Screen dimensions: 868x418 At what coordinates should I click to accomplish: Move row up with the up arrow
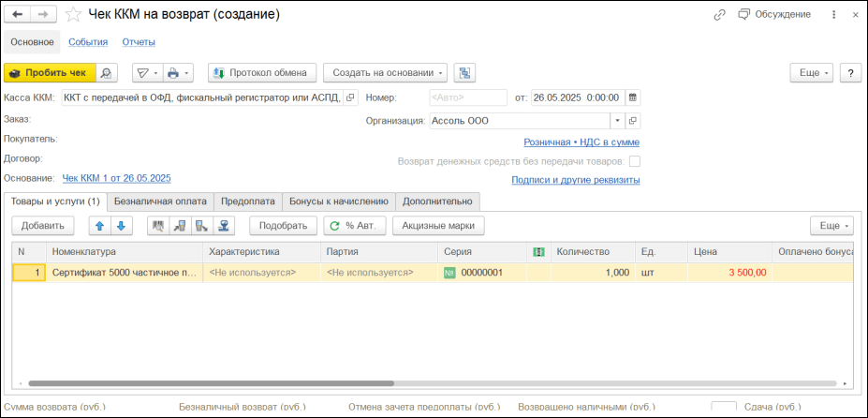click(98, 225)
